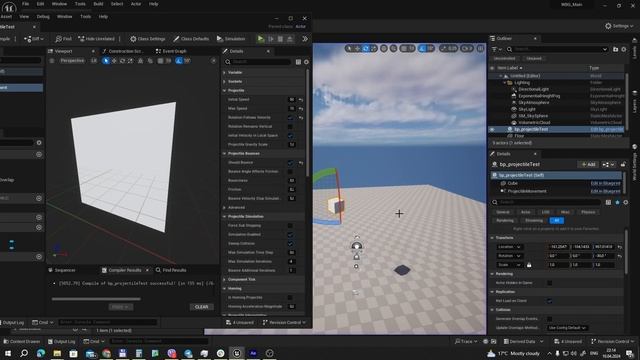Image resolution: width=640 pixels, height=360 pixels.
Task: Open Outliner settings gear
Action: 624,49
